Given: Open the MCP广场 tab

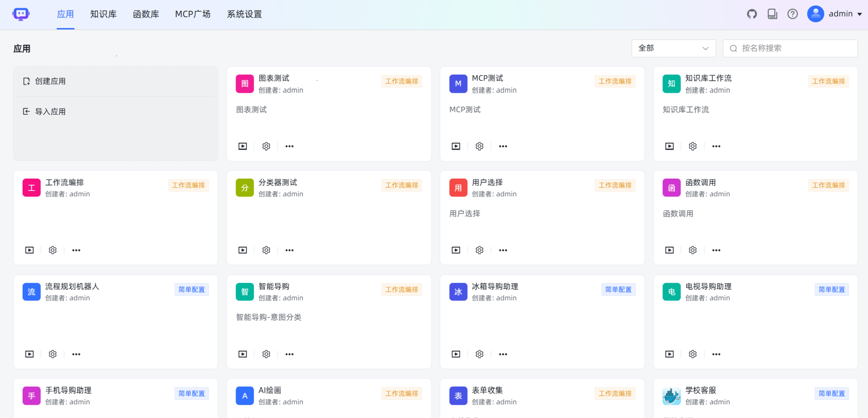Looking at the screenshot, I should [193, 14].
